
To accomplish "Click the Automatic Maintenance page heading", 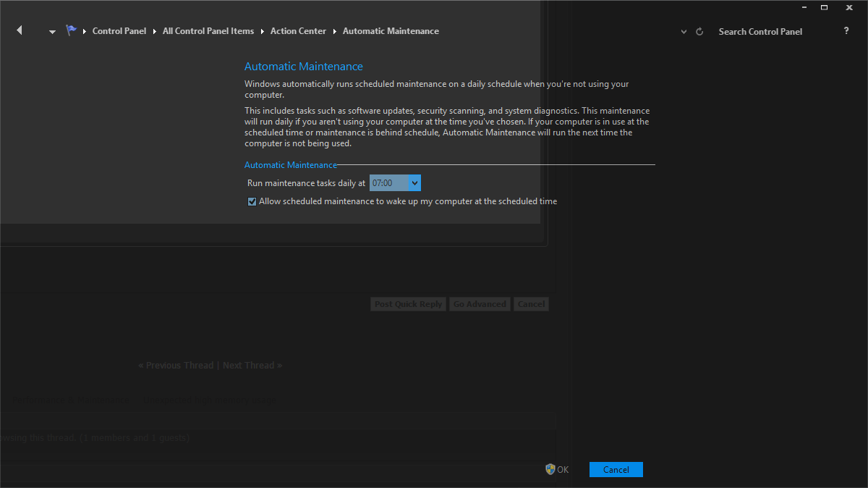I will [304, 67].
